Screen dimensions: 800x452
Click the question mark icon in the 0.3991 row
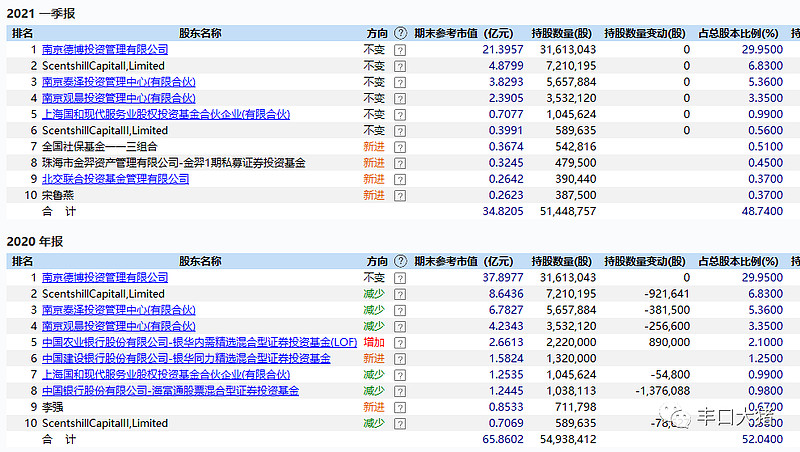[400, 131]
